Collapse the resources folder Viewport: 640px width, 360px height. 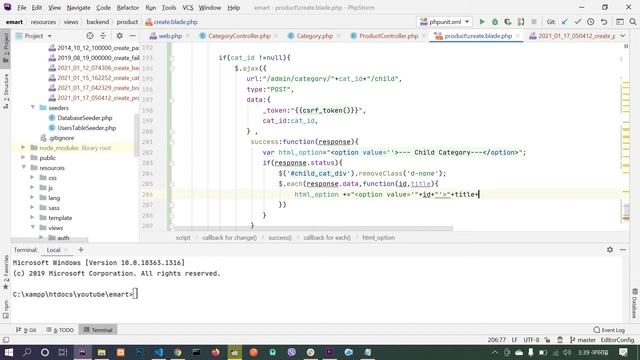pos(23,167)
